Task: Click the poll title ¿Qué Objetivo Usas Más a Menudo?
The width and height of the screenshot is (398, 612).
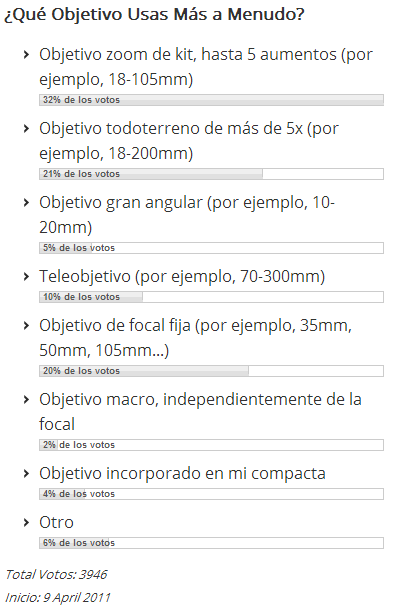Action: [x=154, y=15]
